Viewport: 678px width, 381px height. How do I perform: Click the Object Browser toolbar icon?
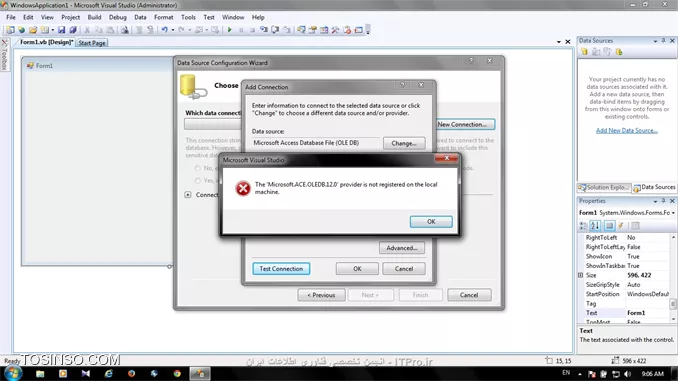click(324, 30)
